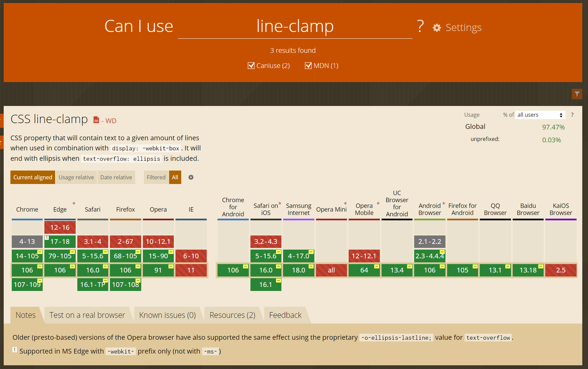Viewport: 588px width, 369px height.
Task: Click Opera 91 current version cell
Action: point(158,270)
